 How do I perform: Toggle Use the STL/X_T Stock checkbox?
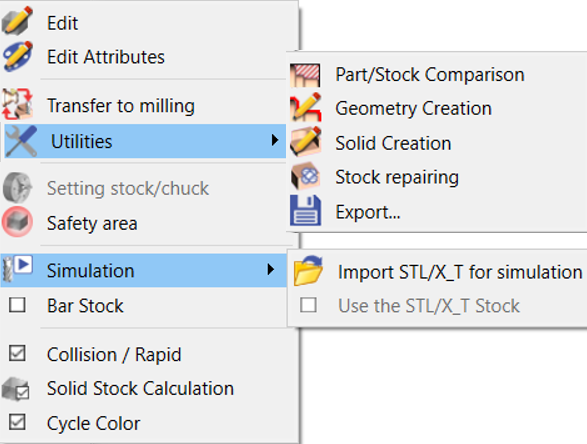308,305
